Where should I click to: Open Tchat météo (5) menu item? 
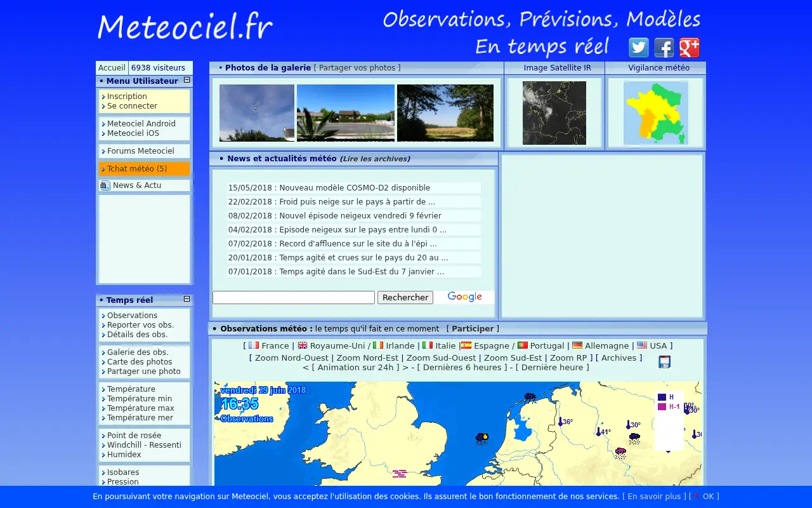click(x=137, y=169)
